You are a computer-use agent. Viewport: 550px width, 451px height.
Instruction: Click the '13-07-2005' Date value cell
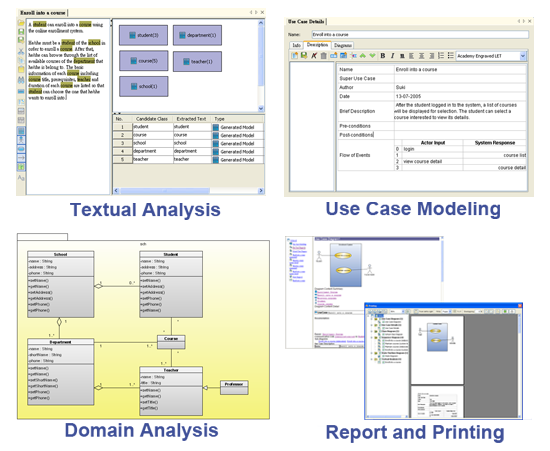460,96
